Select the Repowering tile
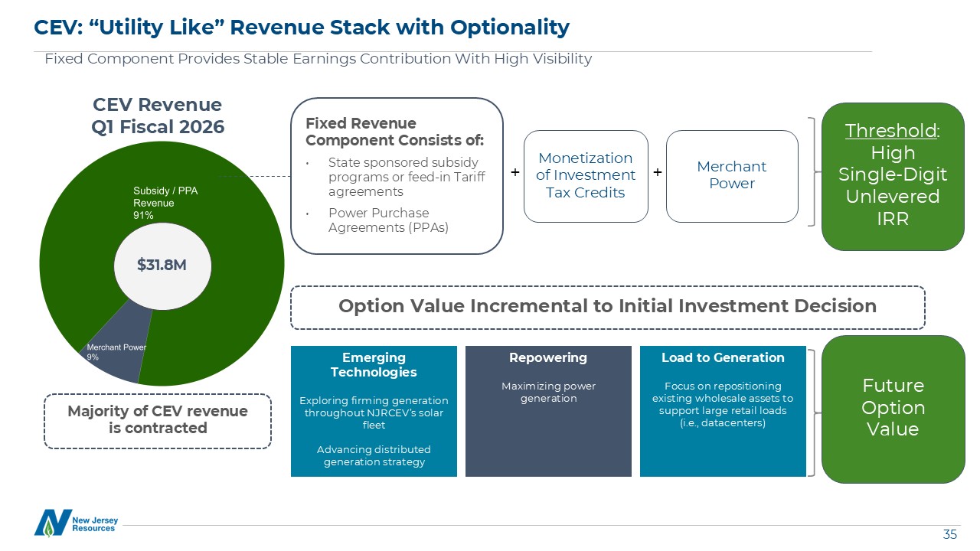 [548, 411]
